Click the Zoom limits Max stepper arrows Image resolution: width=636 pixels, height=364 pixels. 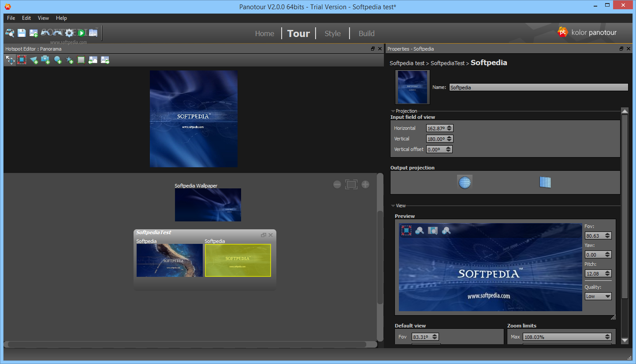608,337
